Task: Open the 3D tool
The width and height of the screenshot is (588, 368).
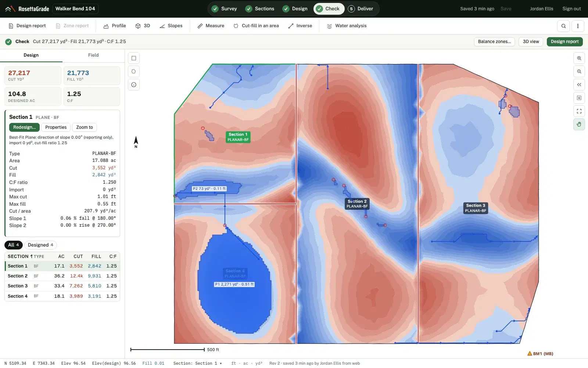Action: 143,26
